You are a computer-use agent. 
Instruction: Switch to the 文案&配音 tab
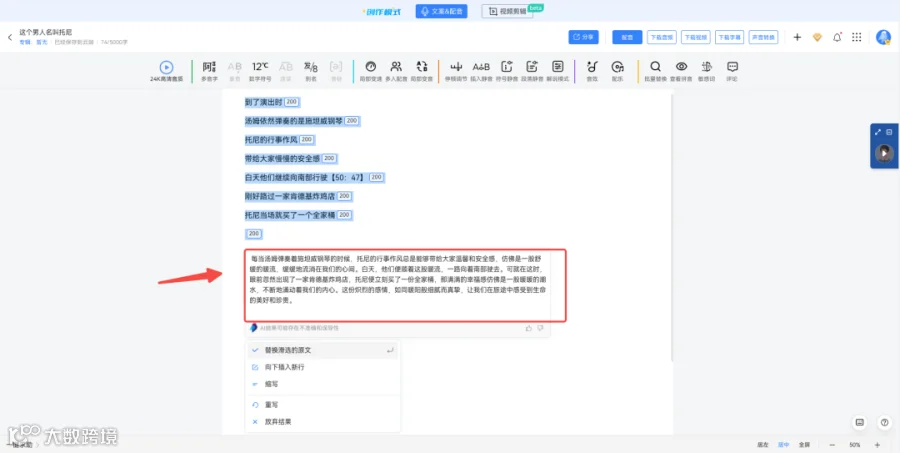tap(441, 11)
